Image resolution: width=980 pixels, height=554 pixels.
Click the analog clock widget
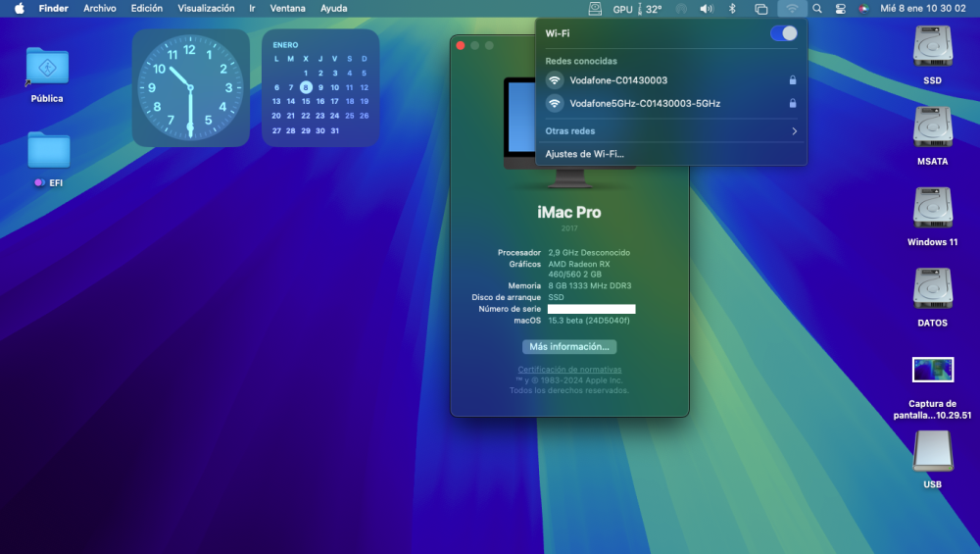pos(191,87)
